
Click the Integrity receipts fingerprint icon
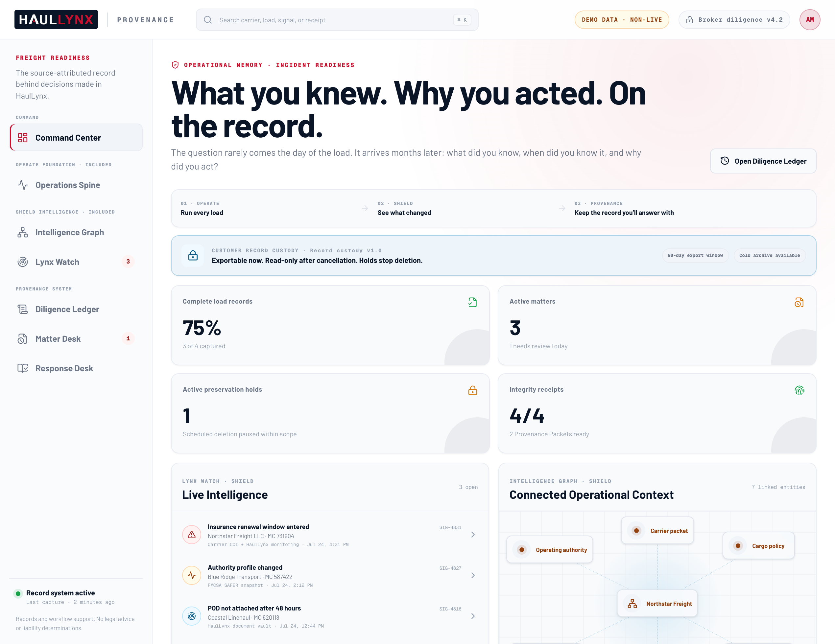coord(799,390)
